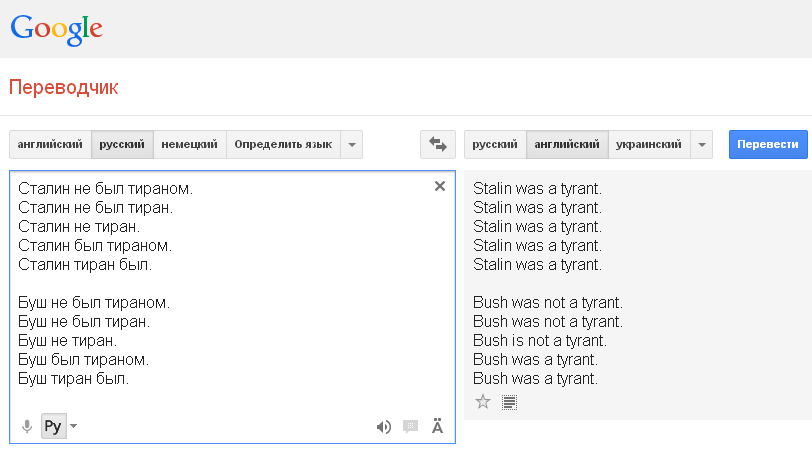This screenshot has height=449, width=812.
Task: Click source line 'Сталин тиран был.'
Action: pyautogui.click(x=85, y=265)
